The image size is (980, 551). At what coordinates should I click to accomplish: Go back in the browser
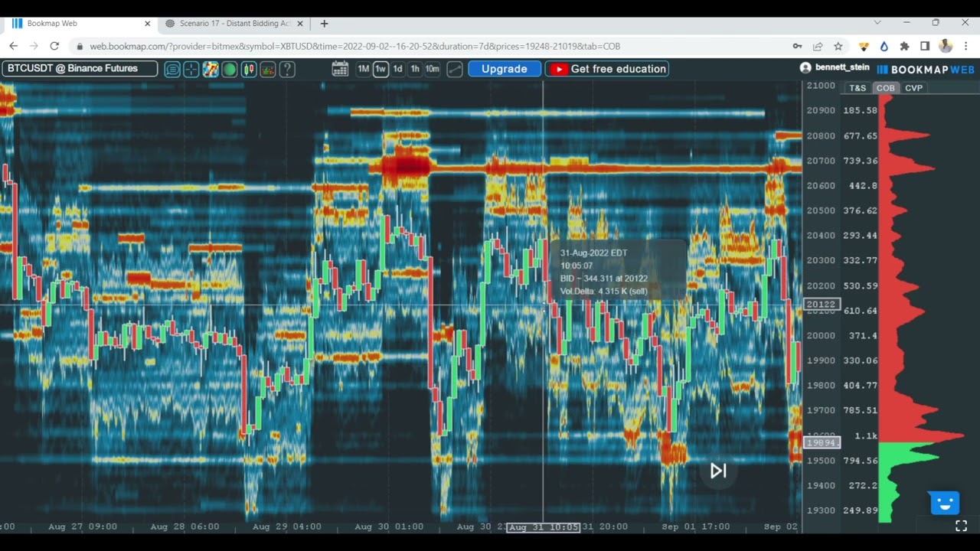(x=14, y=46)
